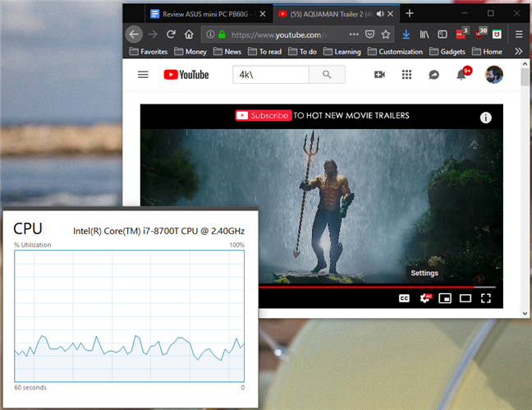Close the AQUAMAN Trailer 2 tab
The height and width of the screenshot is (410, 532).
click(390, 14)
